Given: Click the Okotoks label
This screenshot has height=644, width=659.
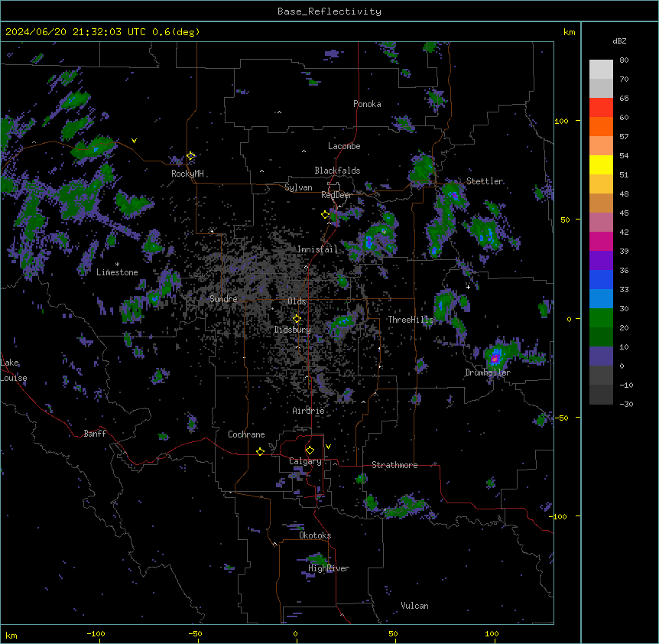Looking at the screenshot, I should click(x=315, y=535).
